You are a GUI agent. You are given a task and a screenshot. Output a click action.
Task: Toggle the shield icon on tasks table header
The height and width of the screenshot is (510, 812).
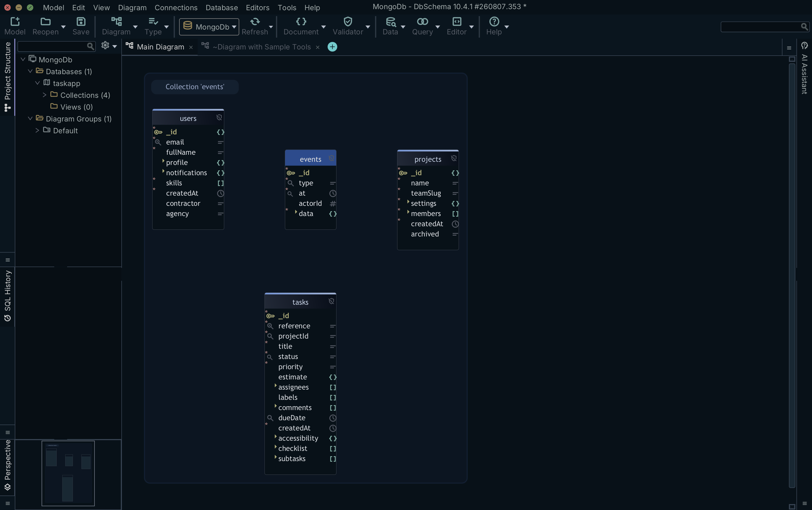pyautogui.click(x=331, y=301)
